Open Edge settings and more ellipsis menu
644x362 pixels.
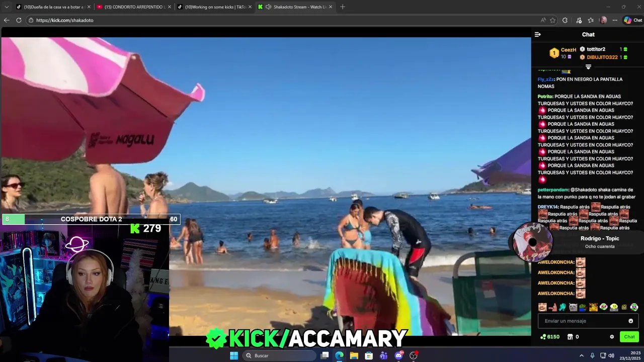[615, 20]
